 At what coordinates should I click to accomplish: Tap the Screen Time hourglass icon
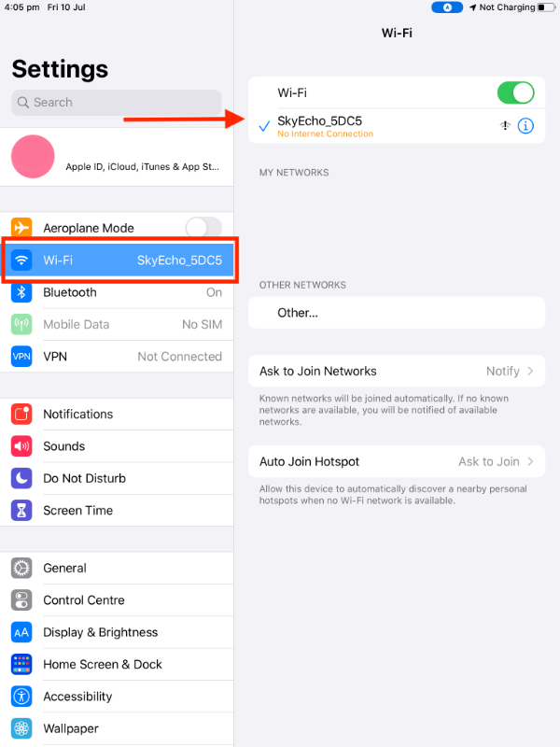click(21, 510)
